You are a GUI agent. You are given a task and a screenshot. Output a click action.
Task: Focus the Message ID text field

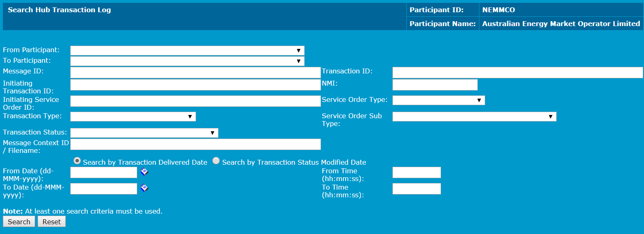pyautogui.click(x=195, y=73)
